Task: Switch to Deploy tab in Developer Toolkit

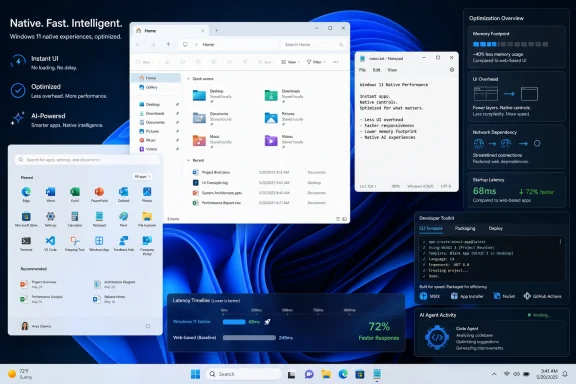Action: [x=496, y=228]
